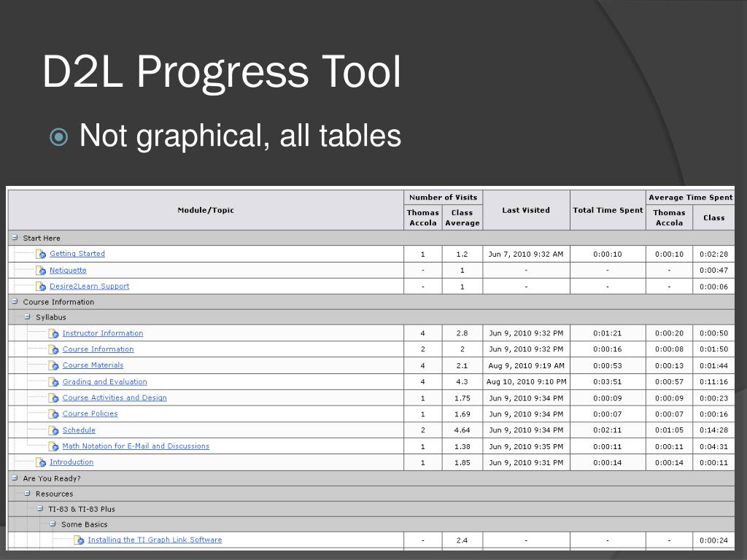Collapse the Some Basics section

tap(53, 524)
